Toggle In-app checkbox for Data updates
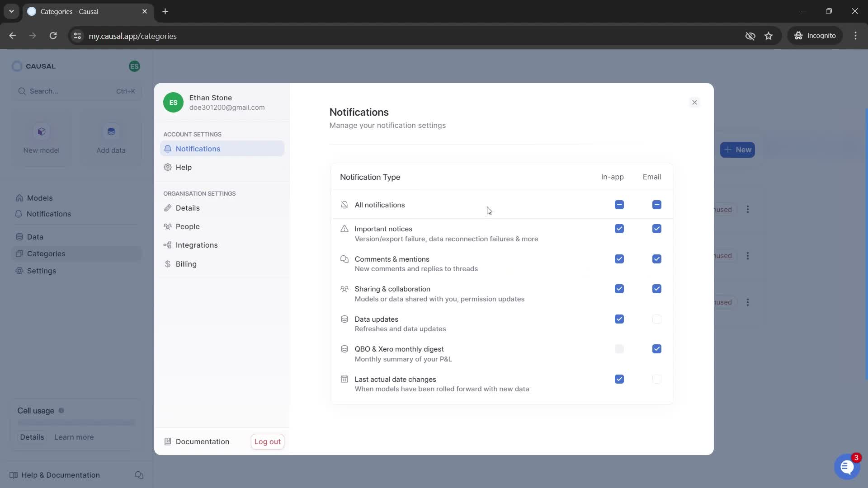868x488 pixels. (619, 319)
